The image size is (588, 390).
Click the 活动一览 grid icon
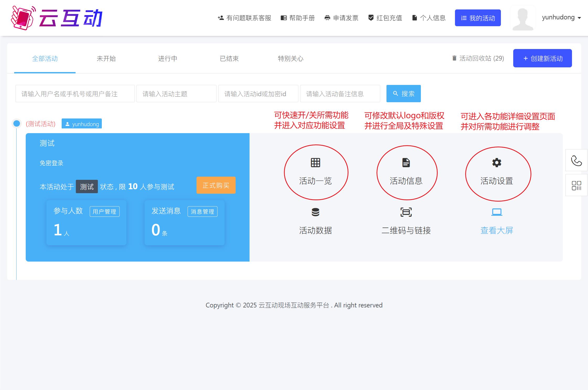pos(315,163)
